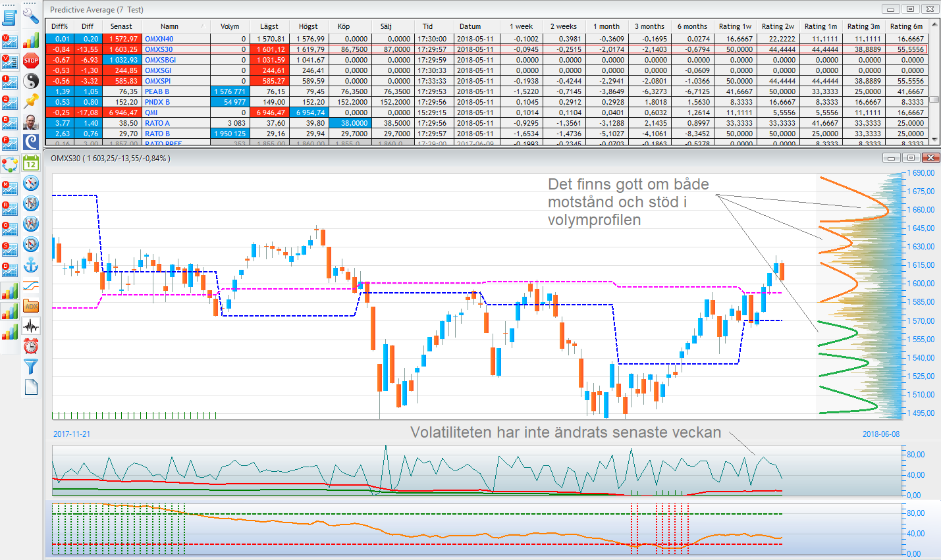The height and width of the screenshot is (560, 941).
Task: Click the blue funnel filter icon
Action: tap(31, 367)
